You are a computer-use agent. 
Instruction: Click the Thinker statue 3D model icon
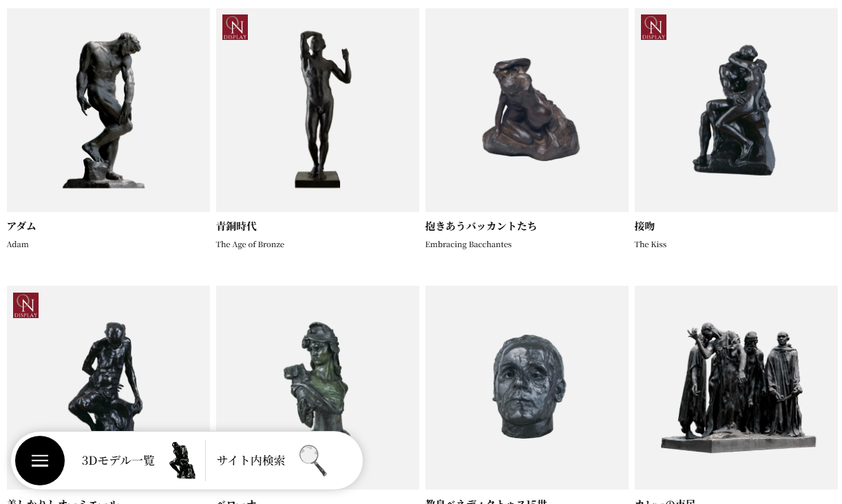[x=182, y=461]
